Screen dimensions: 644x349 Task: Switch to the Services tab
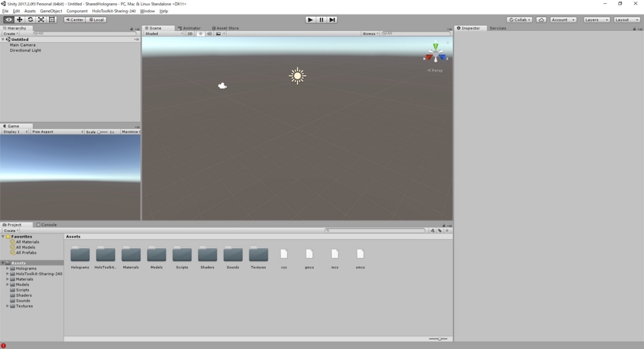coord(498,28)
